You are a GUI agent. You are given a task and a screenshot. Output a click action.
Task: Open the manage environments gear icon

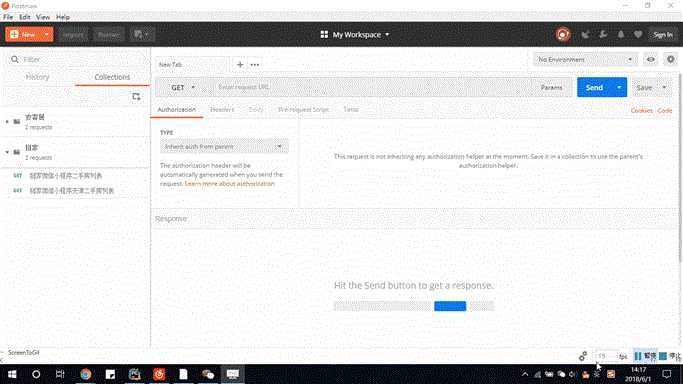[x=670, y=59]
